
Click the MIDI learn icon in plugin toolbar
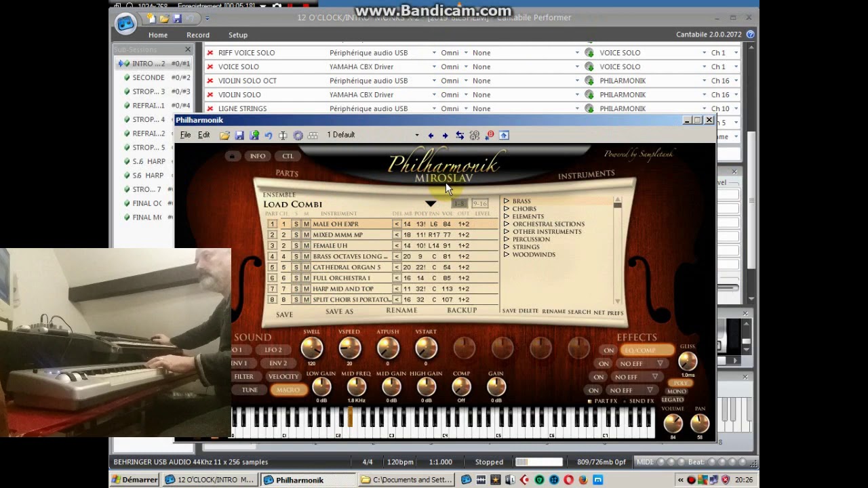point(475,136)
